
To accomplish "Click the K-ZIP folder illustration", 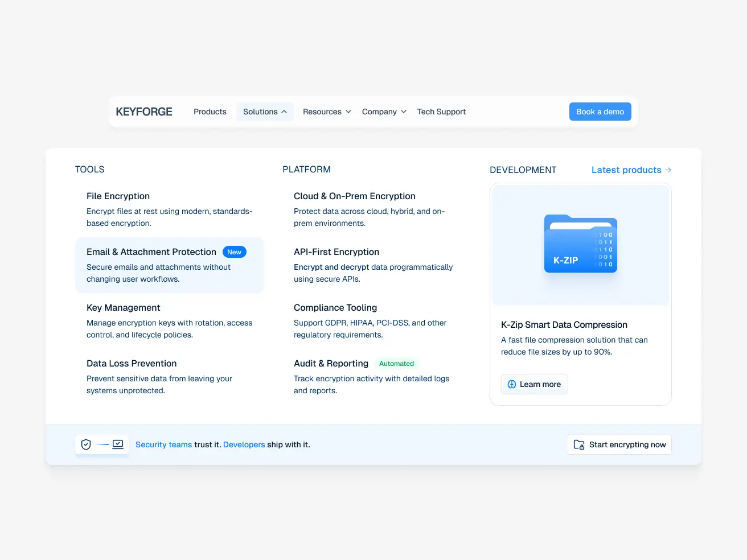I will tap(580, 244).
